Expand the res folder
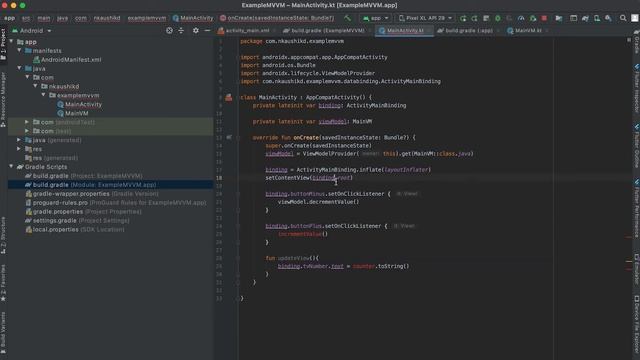The height and width of the screenshot is (360, 640). coord(19,149)
